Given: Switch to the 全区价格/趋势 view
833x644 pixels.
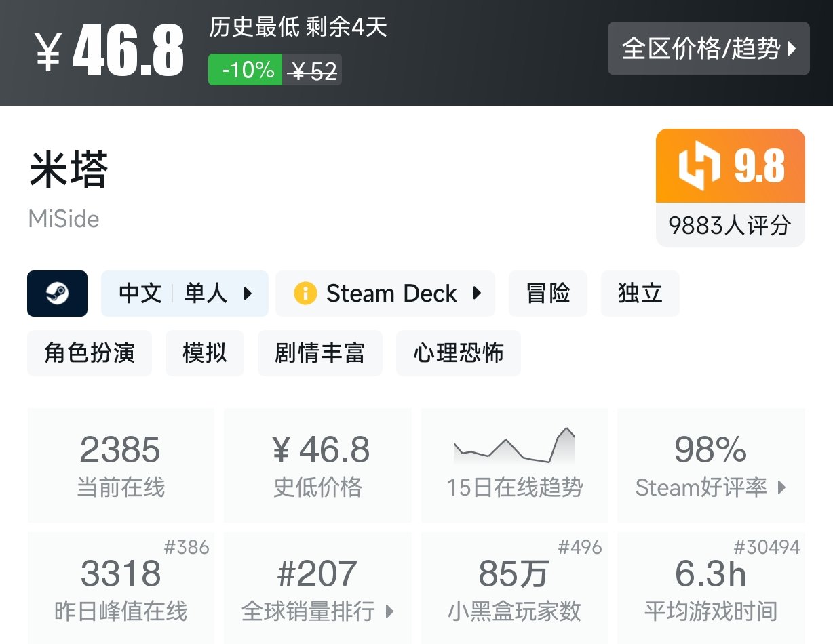Looking at the screenshot, I should point(708,48).
